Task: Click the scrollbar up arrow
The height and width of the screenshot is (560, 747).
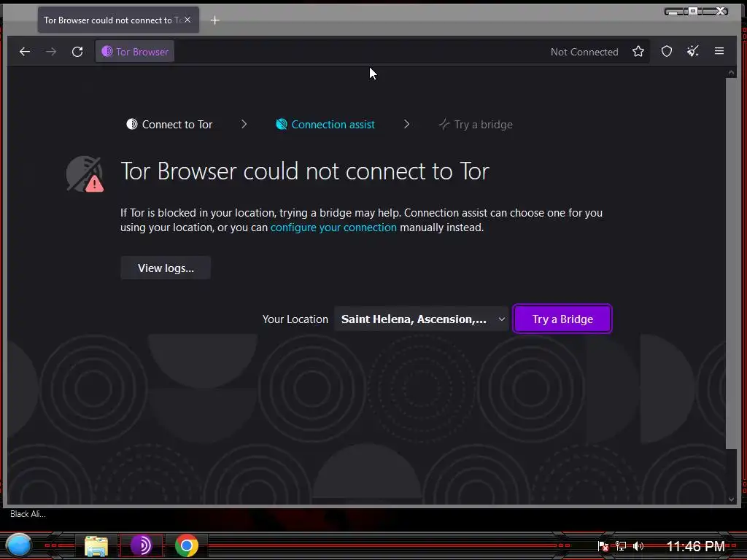Action: 731,72
